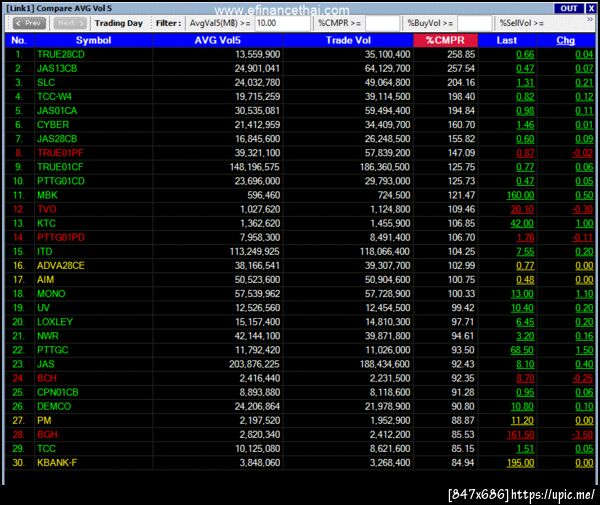Click %CMPR value 258.85

pyautogui.click(x=461, y=54)
